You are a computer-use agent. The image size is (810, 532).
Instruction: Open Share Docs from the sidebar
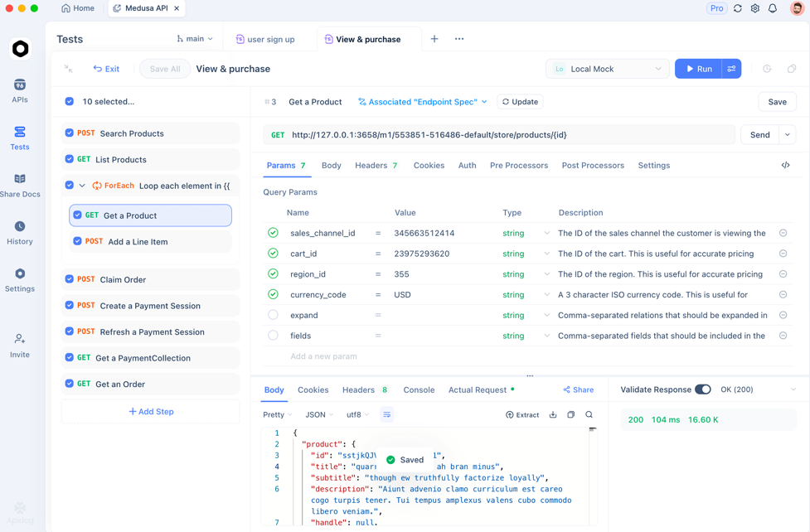click(x=20, y=183)
